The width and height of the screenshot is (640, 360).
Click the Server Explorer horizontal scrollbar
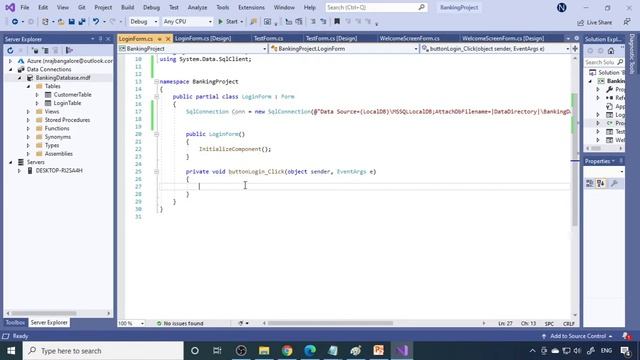tap(58, 313)
